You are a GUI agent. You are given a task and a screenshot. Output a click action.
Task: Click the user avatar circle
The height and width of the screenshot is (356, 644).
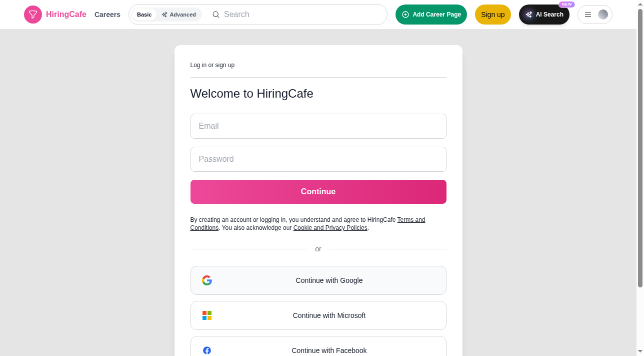pyautogui.click(x=603, y=15)
